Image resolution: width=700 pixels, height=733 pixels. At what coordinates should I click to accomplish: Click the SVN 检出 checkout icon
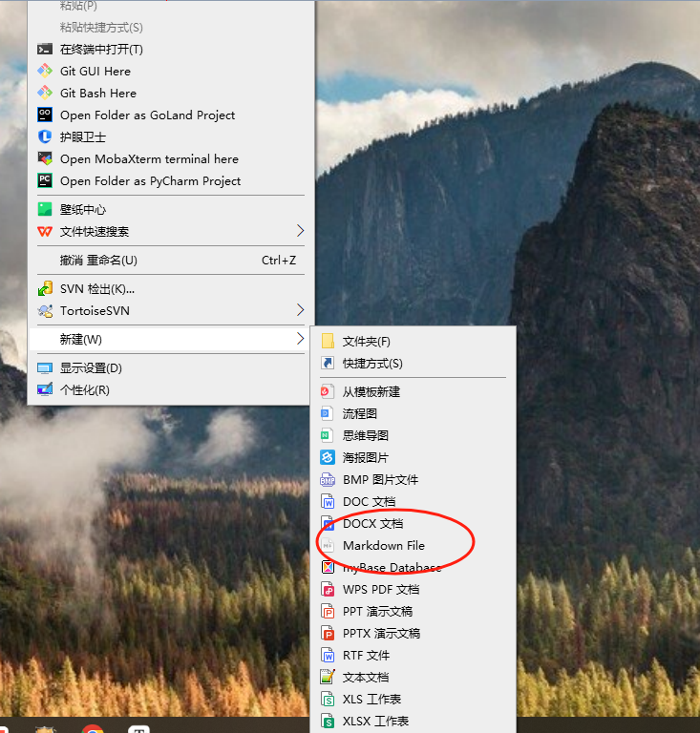click(44, 288)
